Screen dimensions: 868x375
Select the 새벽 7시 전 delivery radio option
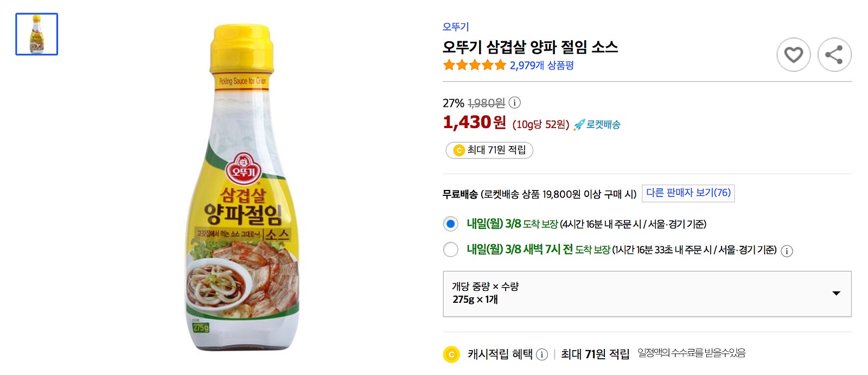point(450,250)
